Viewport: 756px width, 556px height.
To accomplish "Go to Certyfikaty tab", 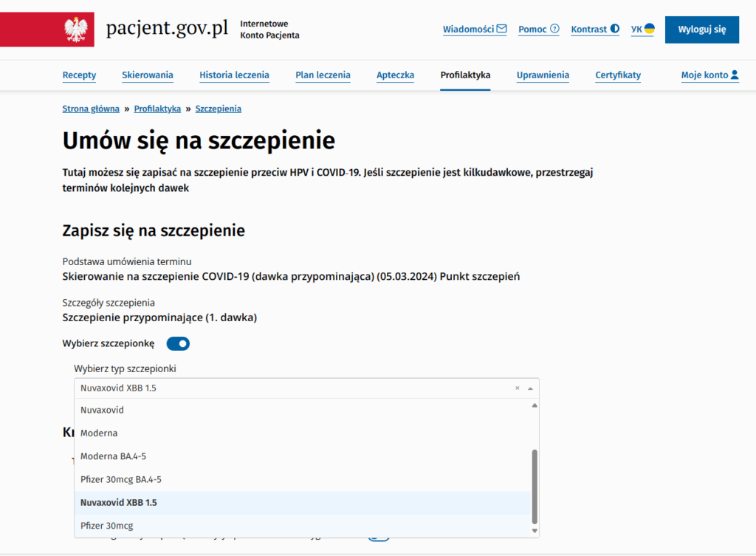I will pyautogui.click(x=618, y=75).
